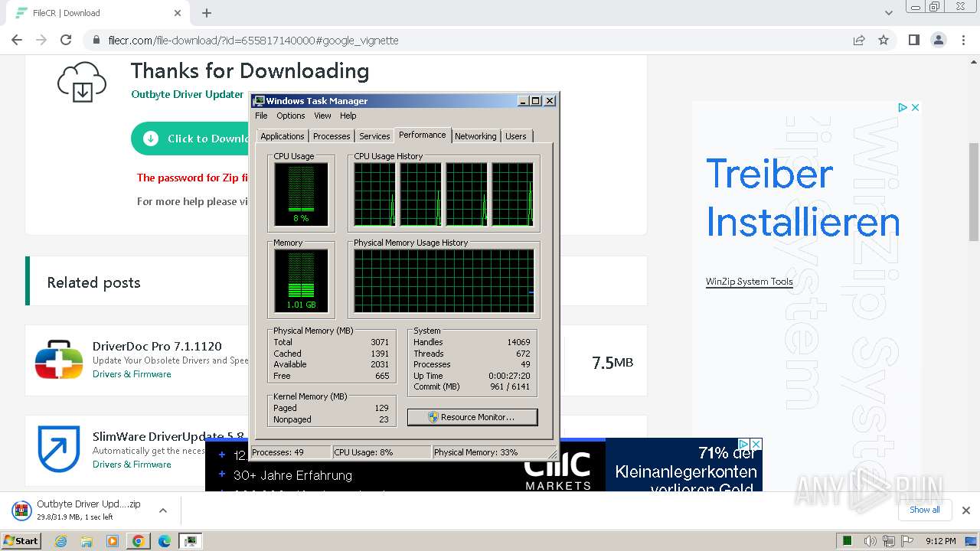Close the FileCR | Download tab
The width and height of the screenshot is (980, 551).
click(178, 13)
